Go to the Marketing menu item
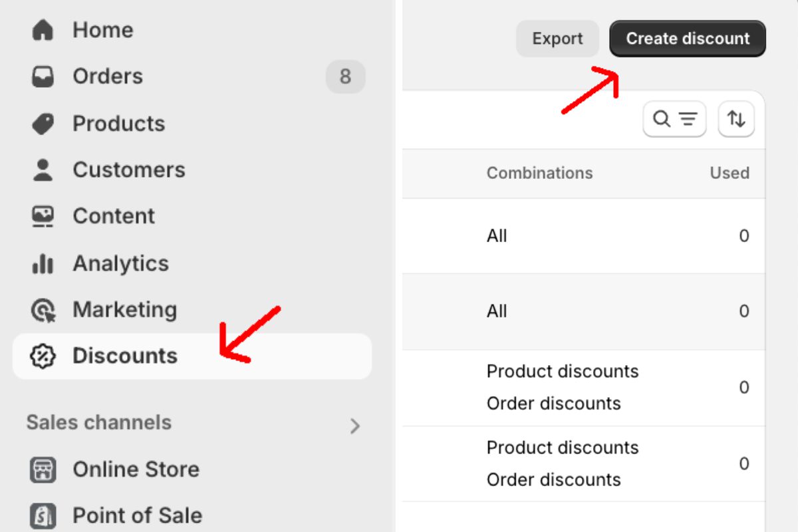 (x=124, y=310)
